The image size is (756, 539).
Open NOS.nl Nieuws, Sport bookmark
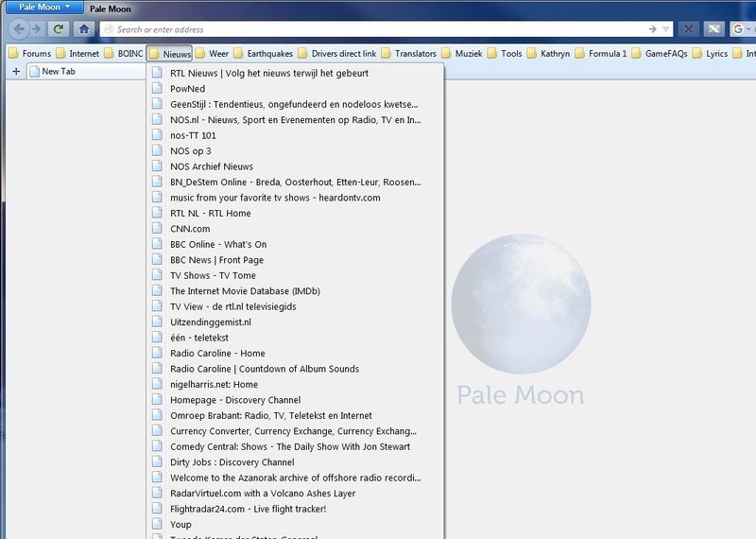point(295,120)
